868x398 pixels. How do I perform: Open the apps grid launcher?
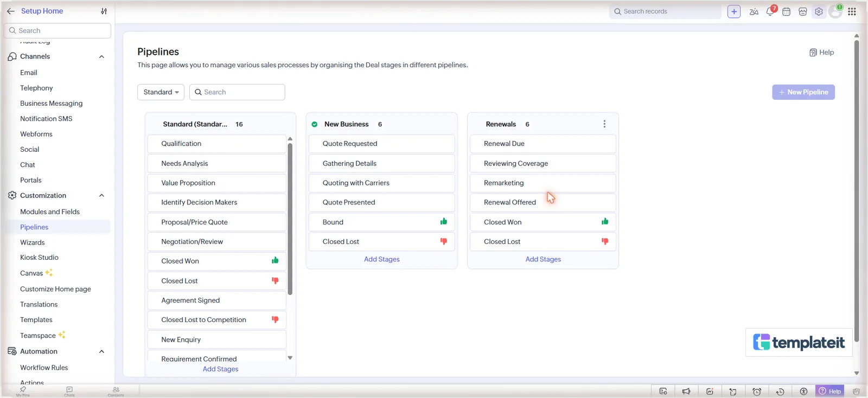(x=852, y=11)
